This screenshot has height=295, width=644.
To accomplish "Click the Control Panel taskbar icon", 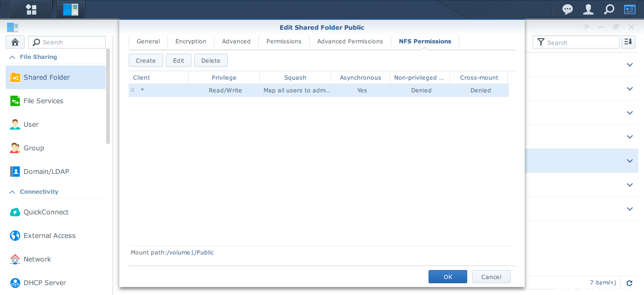I will (x=71, y=9).
